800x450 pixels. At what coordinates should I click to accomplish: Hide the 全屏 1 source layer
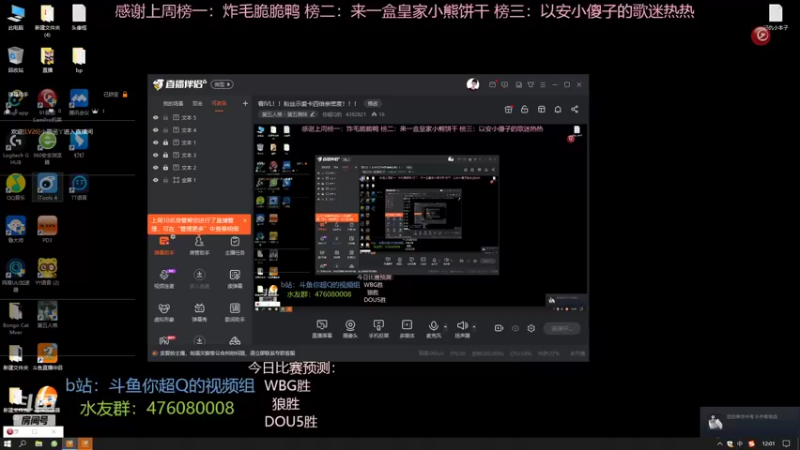coord(156,180)
